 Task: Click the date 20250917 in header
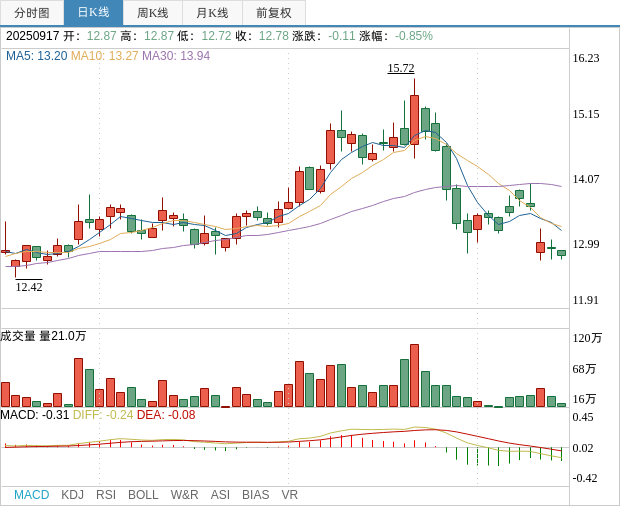click(x=32, y=36)
